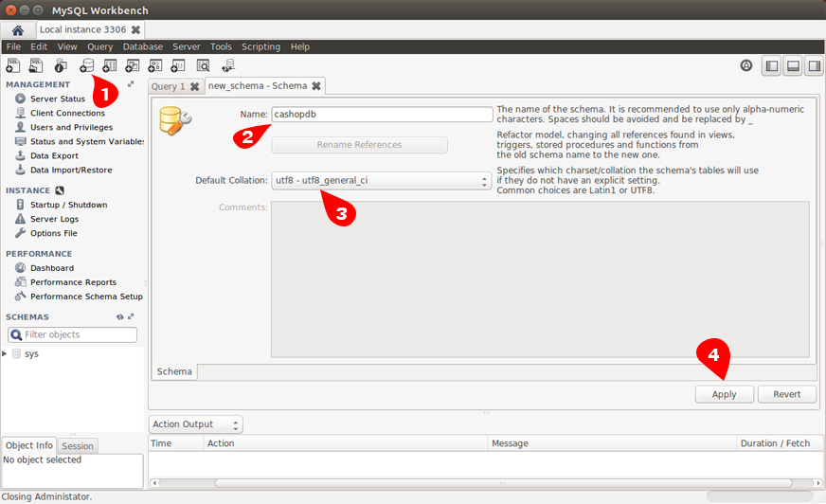The height and width of the screenshot is (504, 826).
Task: Toggle the left sidebar panel visibility
Action: (772, 65)
